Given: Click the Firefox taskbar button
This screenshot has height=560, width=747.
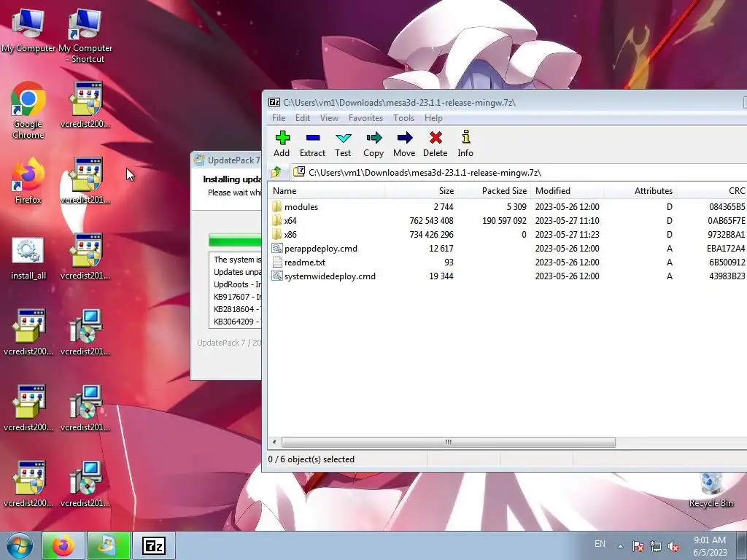Looking at the screenshot, I should 63,545.
